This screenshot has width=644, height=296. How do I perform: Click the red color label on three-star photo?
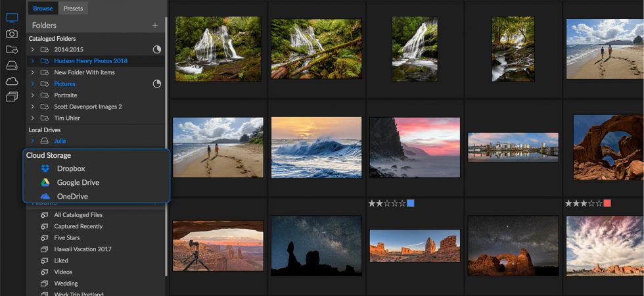click(607, 203)
